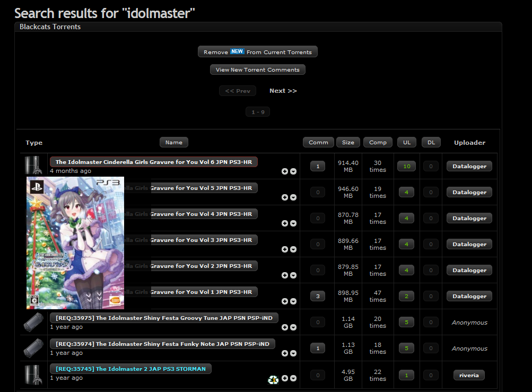Click the plus icon on the Gravure Vol 6 row
The image size is (532, 392).
coord(285,171)
